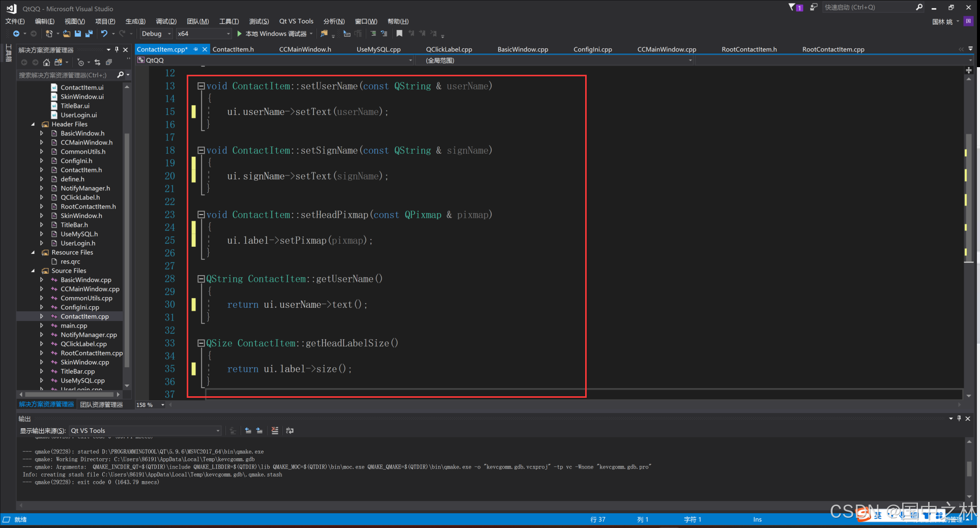This screenshot has width=980, height=528.
Task: Switch to the RootContactItem.cpp tab
Action: (833, 49)
